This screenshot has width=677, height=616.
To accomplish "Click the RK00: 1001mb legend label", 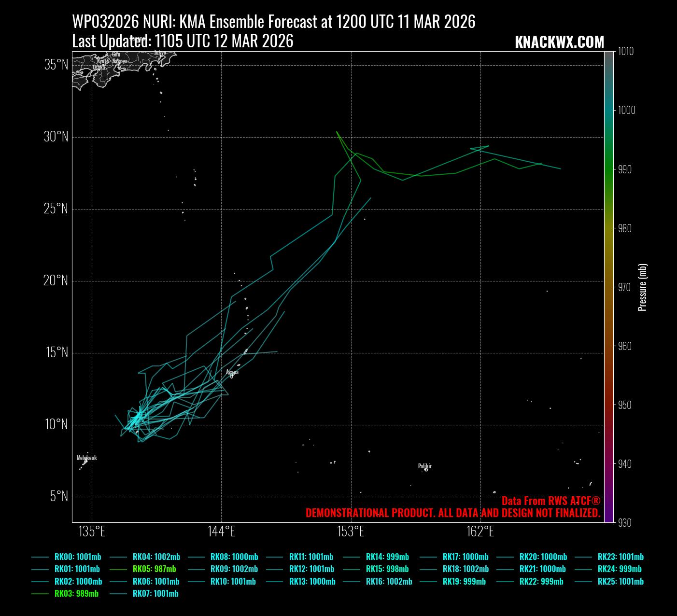I will (76, 557).
